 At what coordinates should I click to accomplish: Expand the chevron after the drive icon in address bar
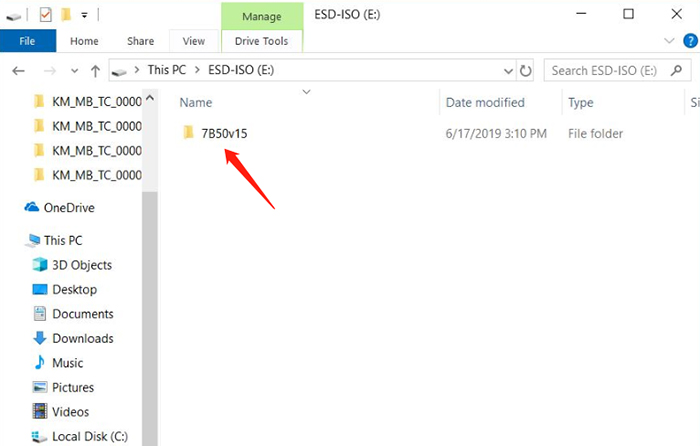[x=137, y=70]
